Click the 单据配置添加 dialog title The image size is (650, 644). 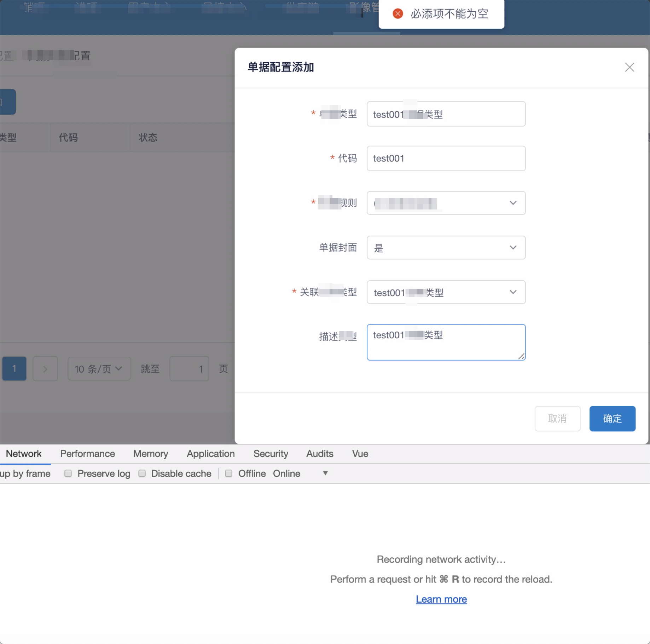[x=281, y=67]
